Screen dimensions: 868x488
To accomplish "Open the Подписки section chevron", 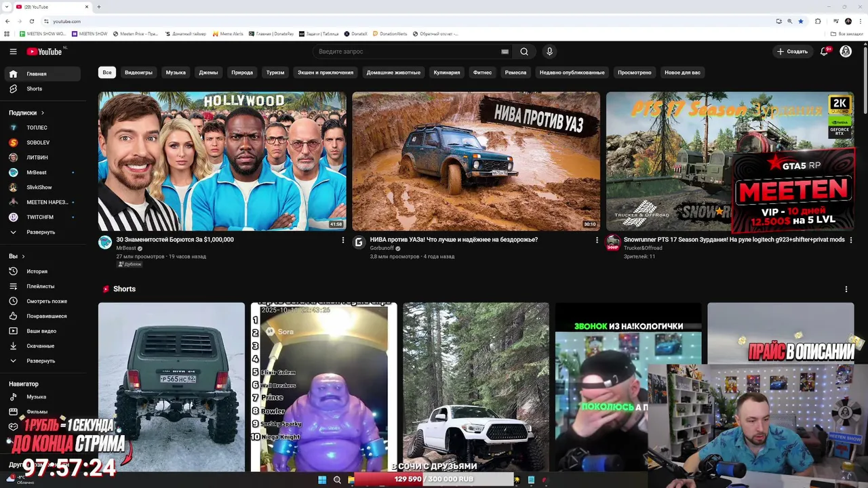I will [43, 113].
